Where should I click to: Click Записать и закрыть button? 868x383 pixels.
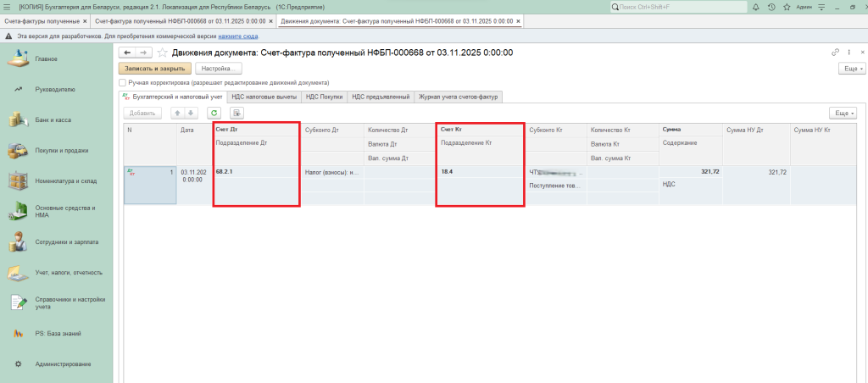(x=154, y=68)
